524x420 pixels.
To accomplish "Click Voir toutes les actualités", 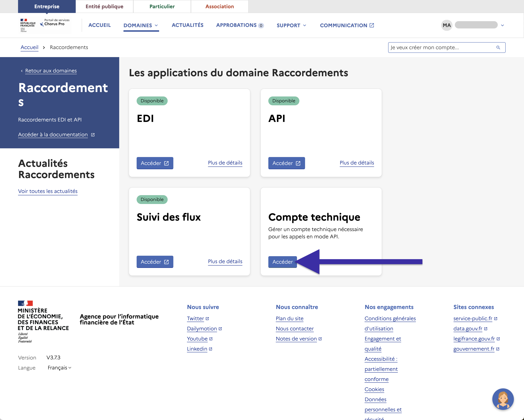I will [x=48, y=191].
